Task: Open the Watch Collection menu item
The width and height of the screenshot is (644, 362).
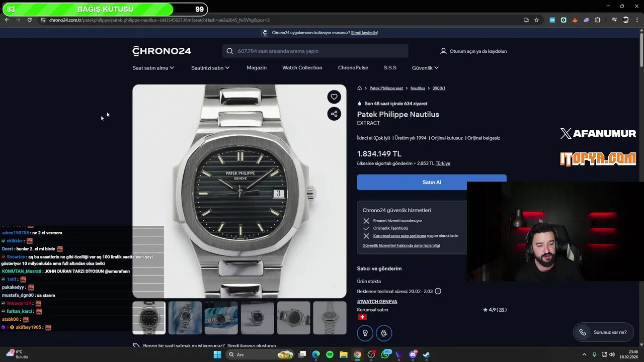Action: [x=302, y=67]
